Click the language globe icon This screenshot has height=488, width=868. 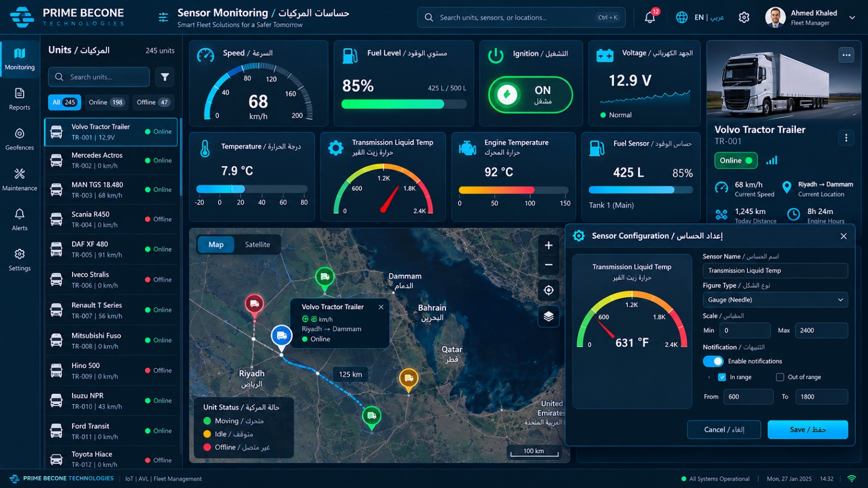coord(682,17)
